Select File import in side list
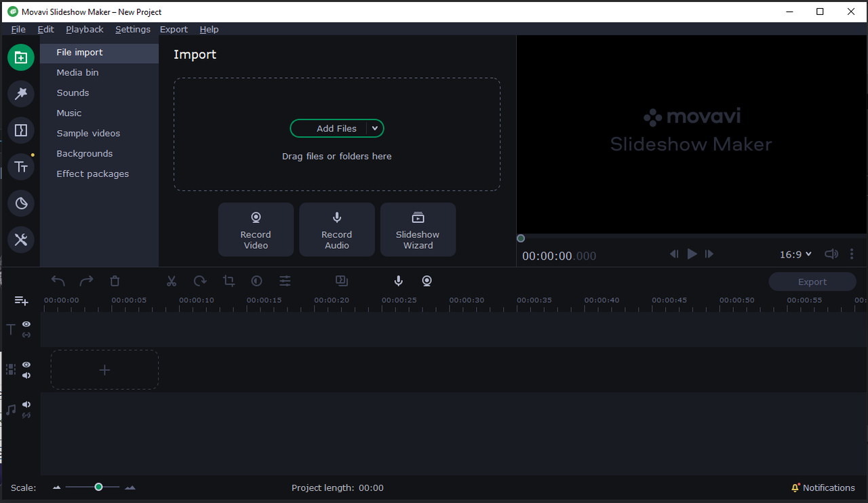Image resolution: width=868 pixels, height=503 pixels. coord(99,52)
